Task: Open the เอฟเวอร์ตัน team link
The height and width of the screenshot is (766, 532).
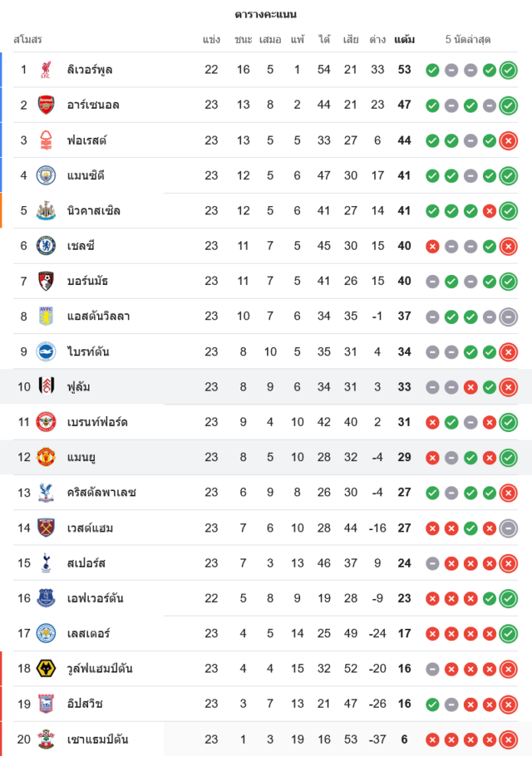Action: [x=95, y=598]
